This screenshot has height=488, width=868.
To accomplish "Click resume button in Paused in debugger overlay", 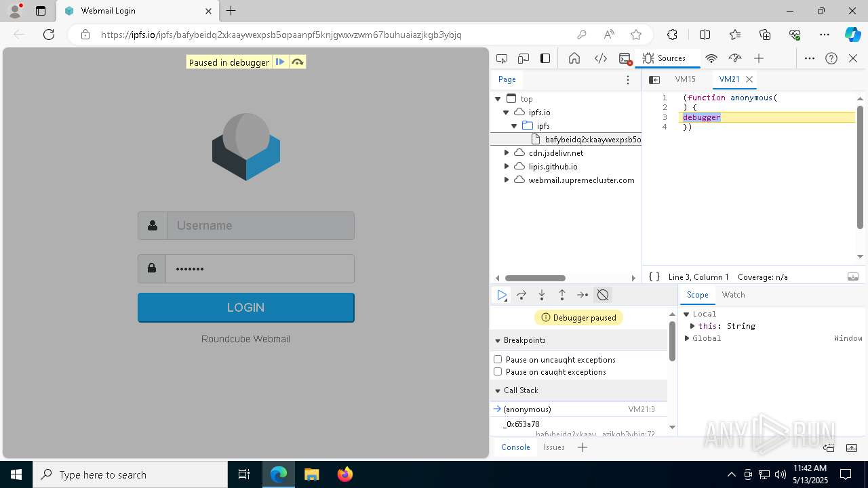I will coord(280,62).
